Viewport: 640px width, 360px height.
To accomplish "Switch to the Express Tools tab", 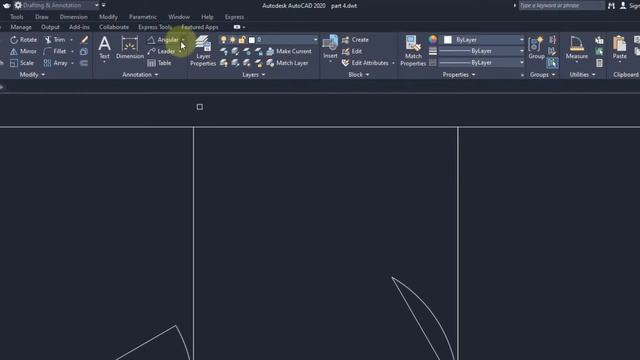I will (155, 27).
